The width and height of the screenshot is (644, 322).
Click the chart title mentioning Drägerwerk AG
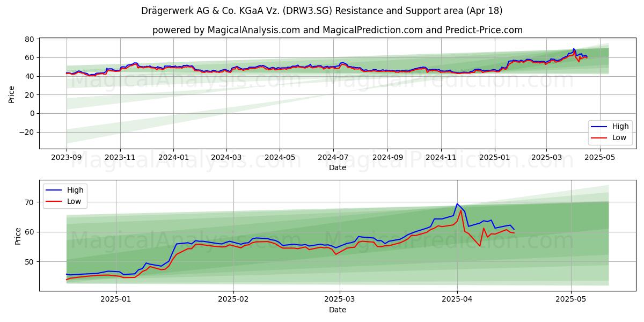(322, 11)
